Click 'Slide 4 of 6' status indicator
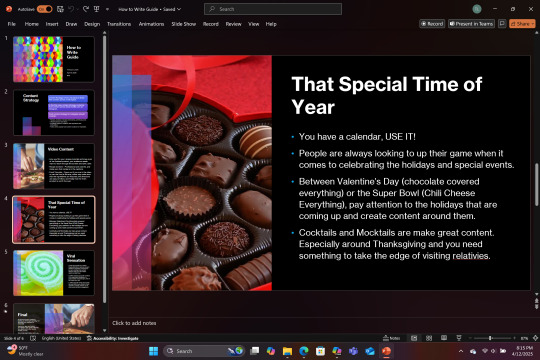Image resolution: width=540 pixels, height=360 pixels. [x=14, y=338]
